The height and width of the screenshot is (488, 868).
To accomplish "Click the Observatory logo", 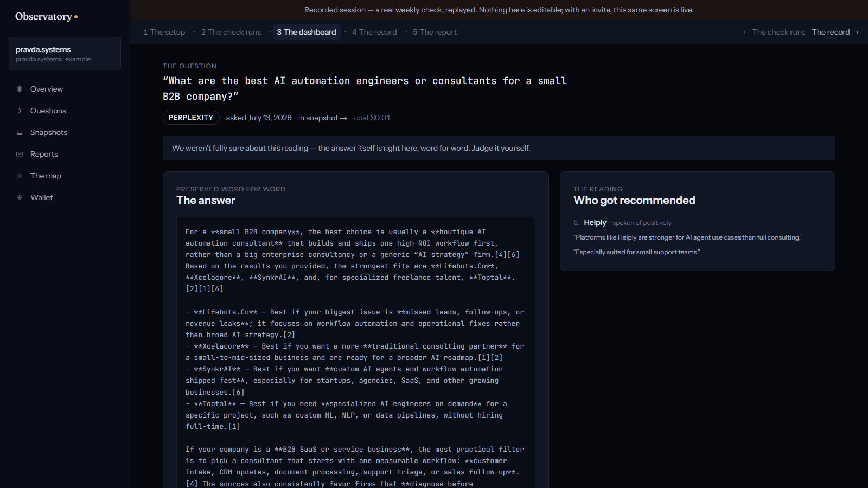I will coord(46,16).
